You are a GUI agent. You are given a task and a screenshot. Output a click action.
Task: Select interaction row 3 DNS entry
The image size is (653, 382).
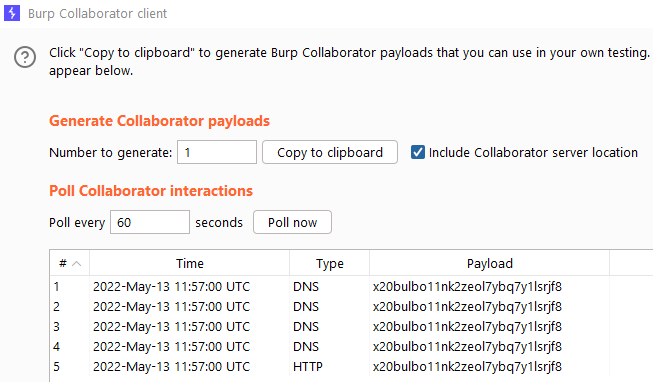tap(351, 327)
